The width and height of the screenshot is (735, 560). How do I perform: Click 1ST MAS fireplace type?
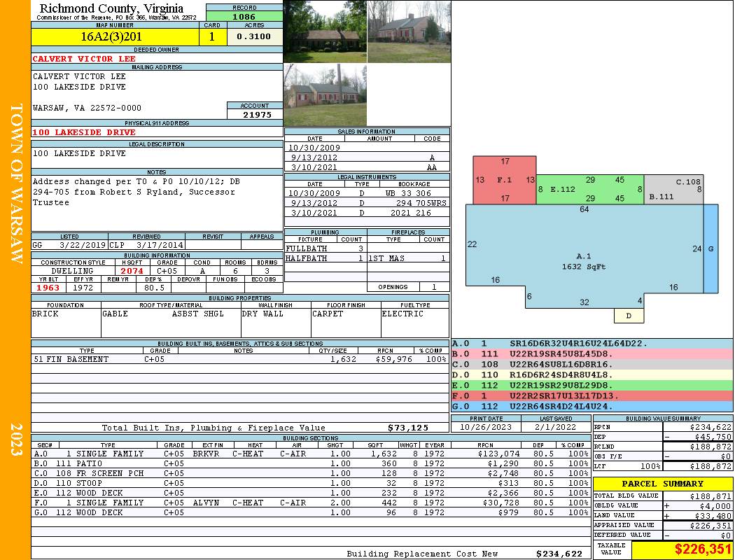(x=386, y=258)
